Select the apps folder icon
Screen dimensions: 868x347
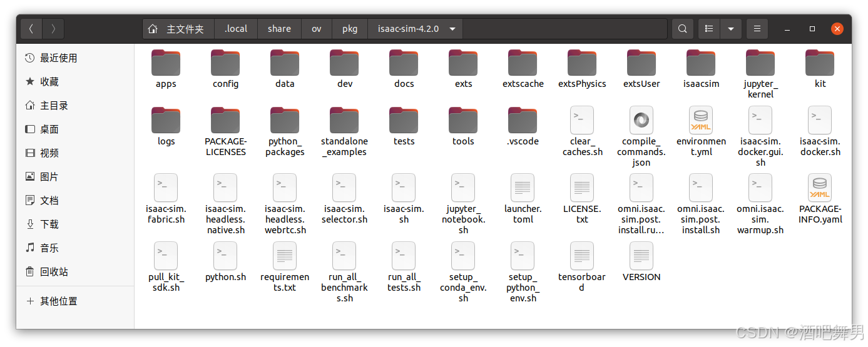click(166, 63)
